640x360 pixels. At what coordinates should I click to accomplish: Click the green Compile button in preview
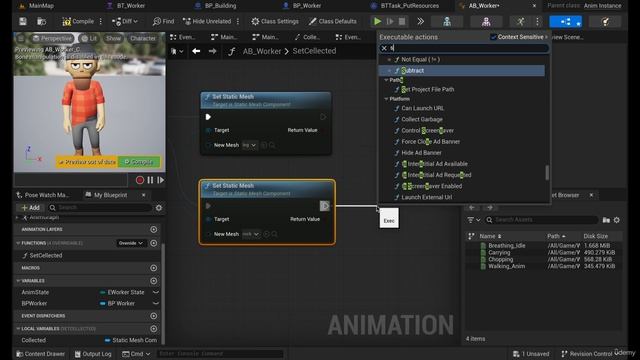(x=139, y=162)
